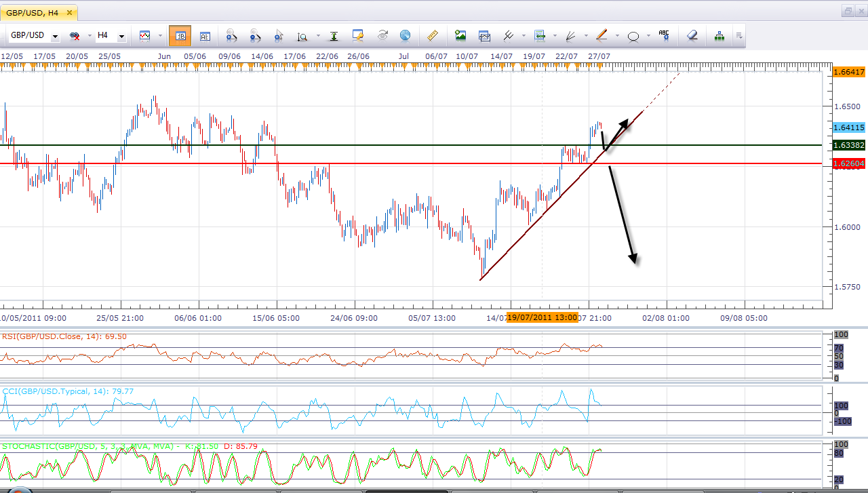Click the 24/06 09:00 time axis label

click(355, 317)
